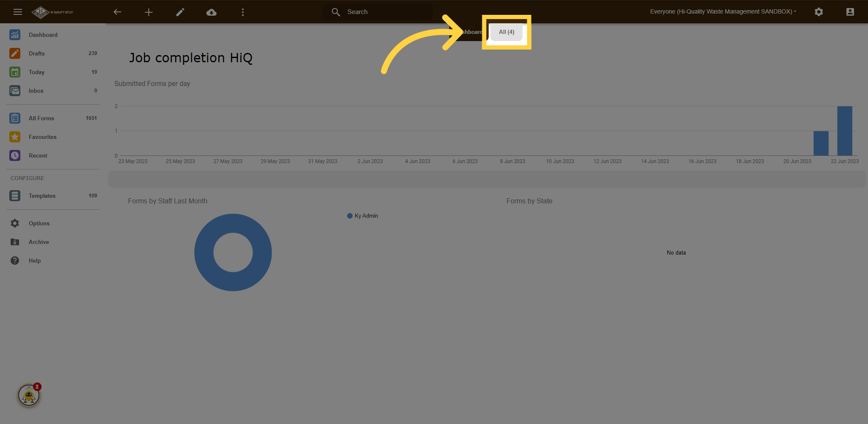Open the three-dot overflow menu

pyautogui.click(x=243, y=12)
